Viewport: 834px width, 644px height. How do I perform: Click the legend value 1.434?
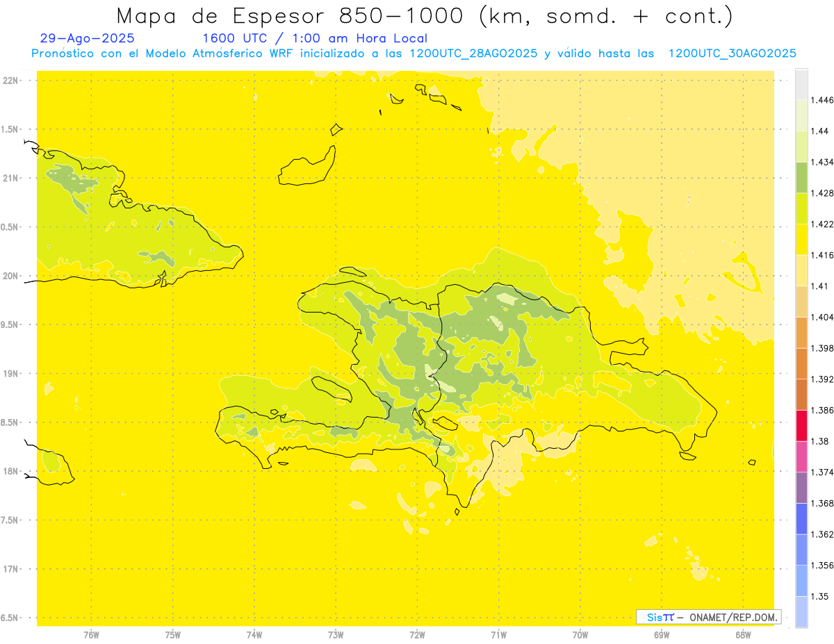[823, 162]
